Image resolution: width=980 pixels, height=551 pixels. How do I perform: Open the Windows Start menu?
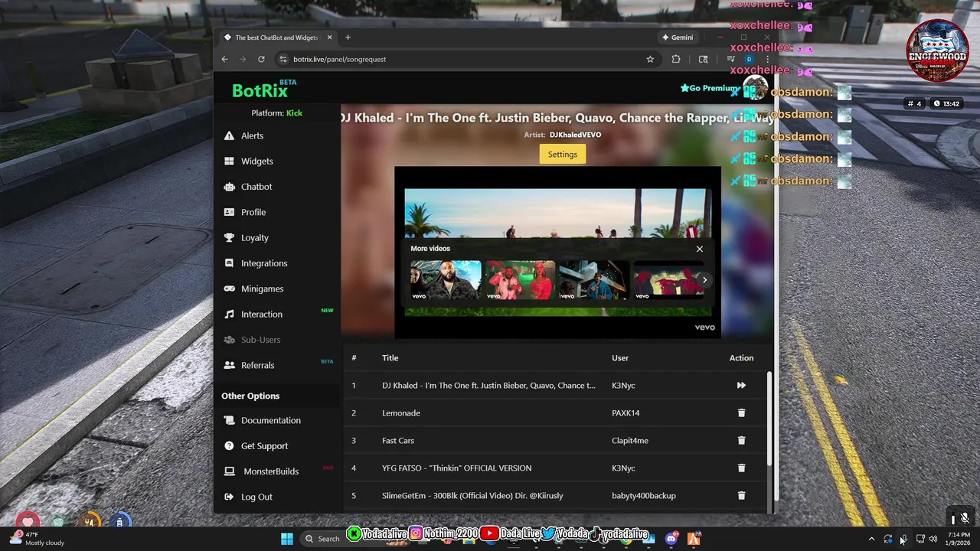(x=287, y=539)
